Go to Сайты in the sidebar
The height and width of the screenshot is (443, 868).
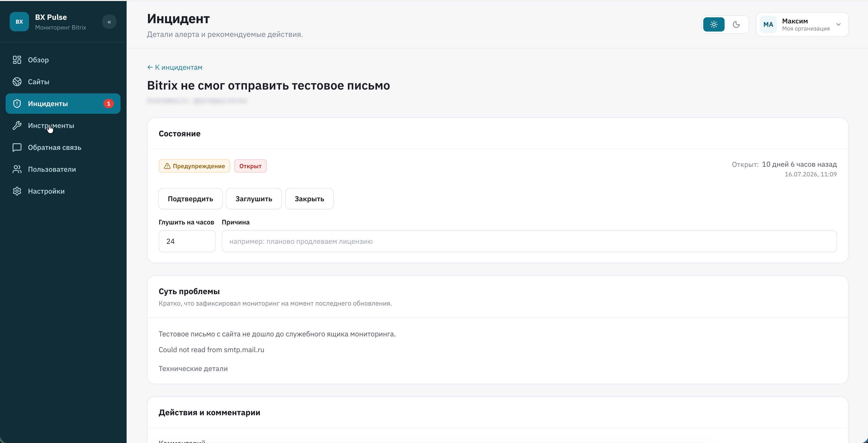pos(63,82)
